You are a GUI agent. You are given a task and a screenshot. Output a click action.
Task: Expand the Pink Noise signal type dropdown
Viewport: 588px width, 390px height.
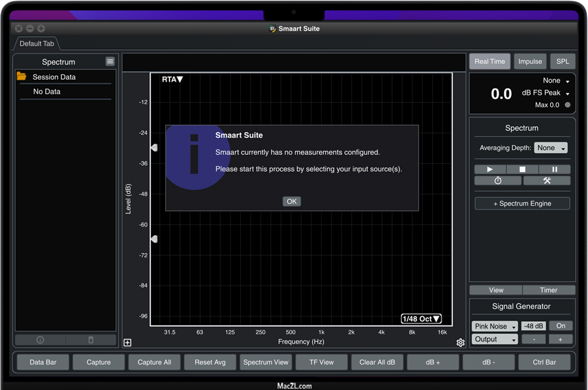pyautogui.click(x=495, y=327)
